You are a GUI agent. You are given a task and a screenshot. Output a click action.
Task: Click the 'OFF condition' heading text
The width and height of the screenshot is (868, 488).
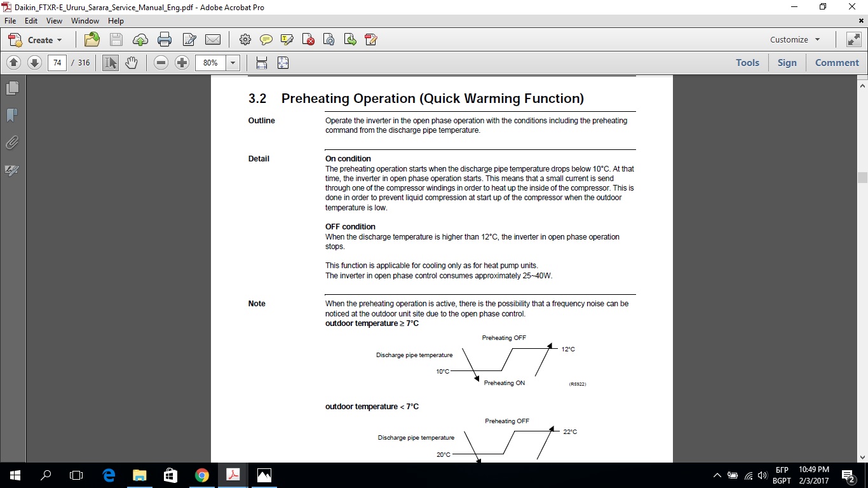click(x=350, y=227)
